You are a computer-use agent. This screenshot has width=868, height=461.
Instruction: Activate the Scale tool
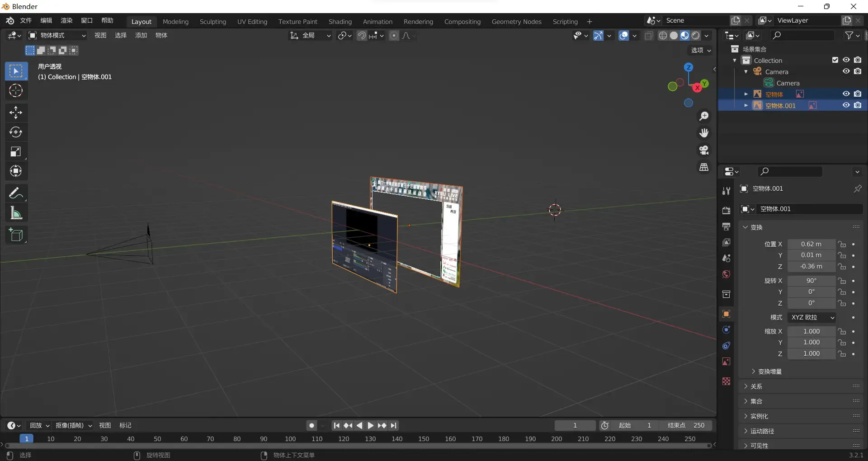coord(16,152)
